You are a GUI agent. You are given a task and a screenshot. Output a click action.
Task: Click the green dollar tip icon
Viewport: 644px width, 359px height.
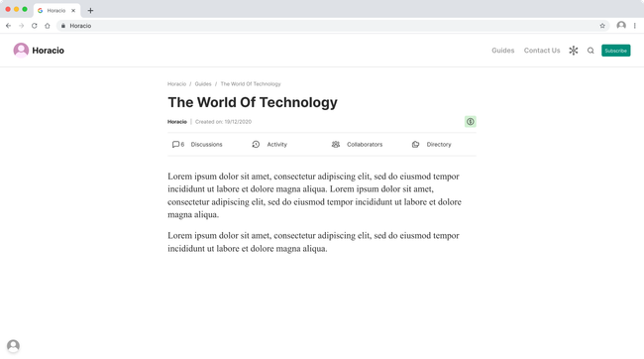(471, 122)
